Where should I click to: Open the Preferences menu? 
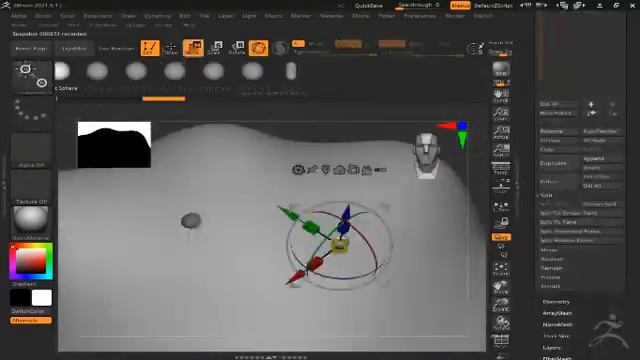(x=420, y=16)
